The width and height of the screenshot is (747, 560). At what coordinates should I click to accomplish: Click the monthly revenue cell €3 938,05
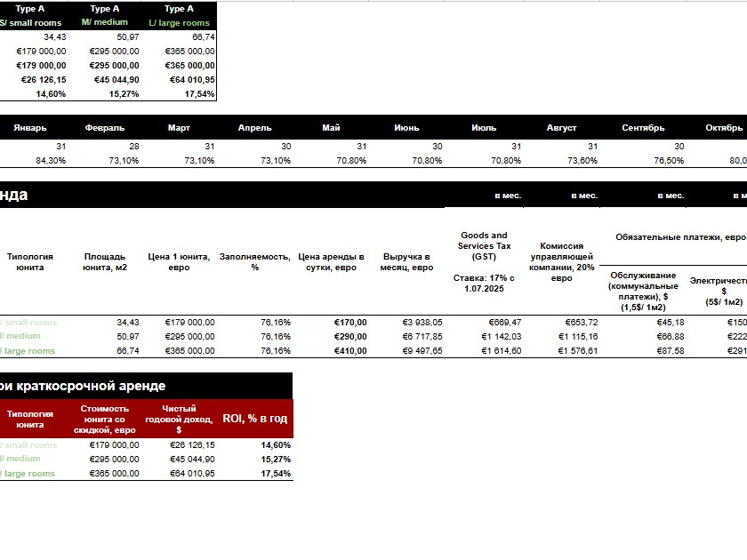pyautogui.click(x=422, y=323)
